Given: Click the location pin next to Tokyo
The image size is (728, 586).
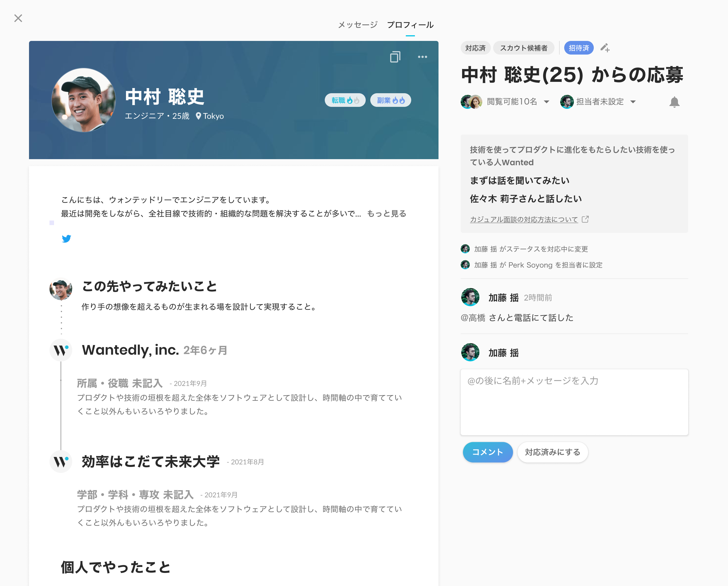Looking at the screenshot, I should tap(198, 116).
